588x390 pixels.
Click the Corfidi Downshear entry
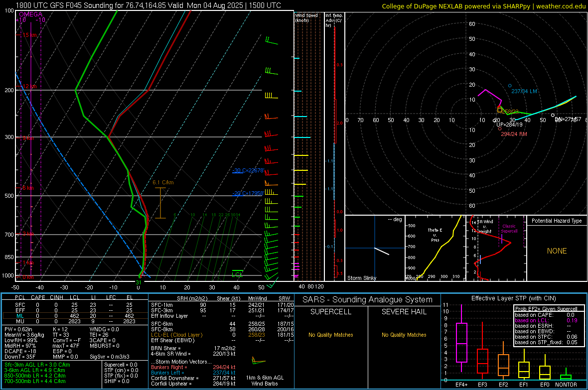point(193,378)
